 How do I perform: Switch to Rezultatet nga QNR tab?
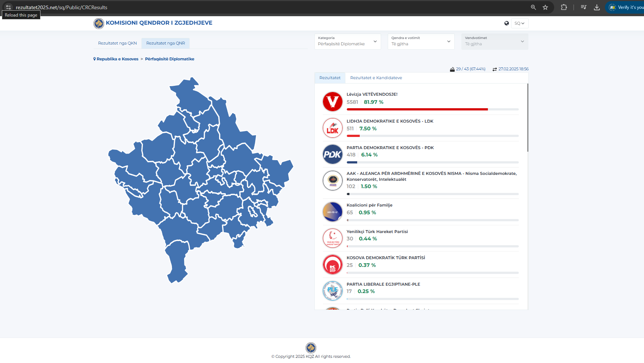[x=166, y=43]
